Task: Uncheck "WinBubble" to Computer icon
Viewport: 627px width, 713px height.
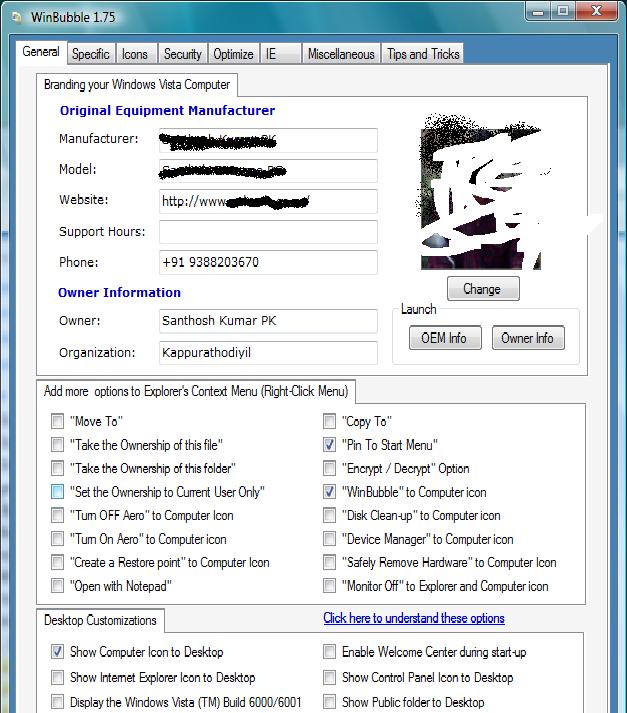Action: click(x=329, y=492)
